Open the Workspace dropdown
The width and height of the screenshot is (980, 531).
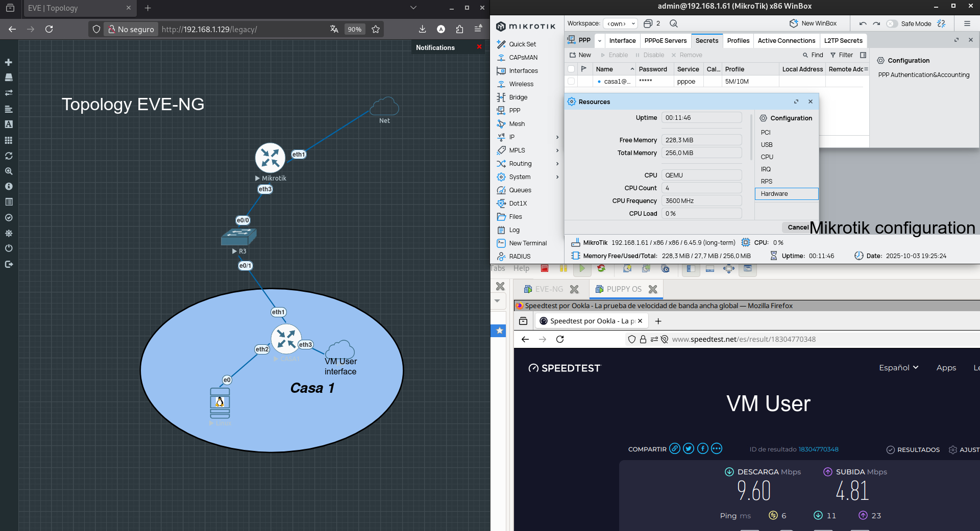(620, 23)
